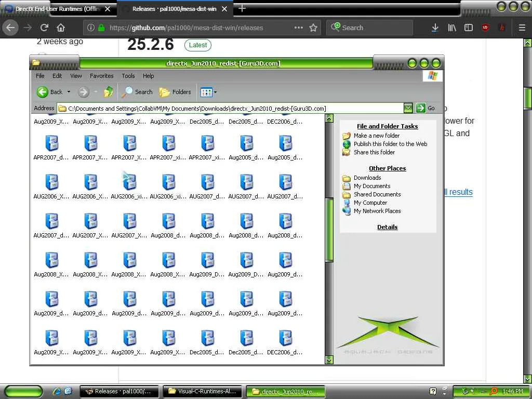Open My Computer link
Screen dimensions: 532x399
(x=370, y=203)
